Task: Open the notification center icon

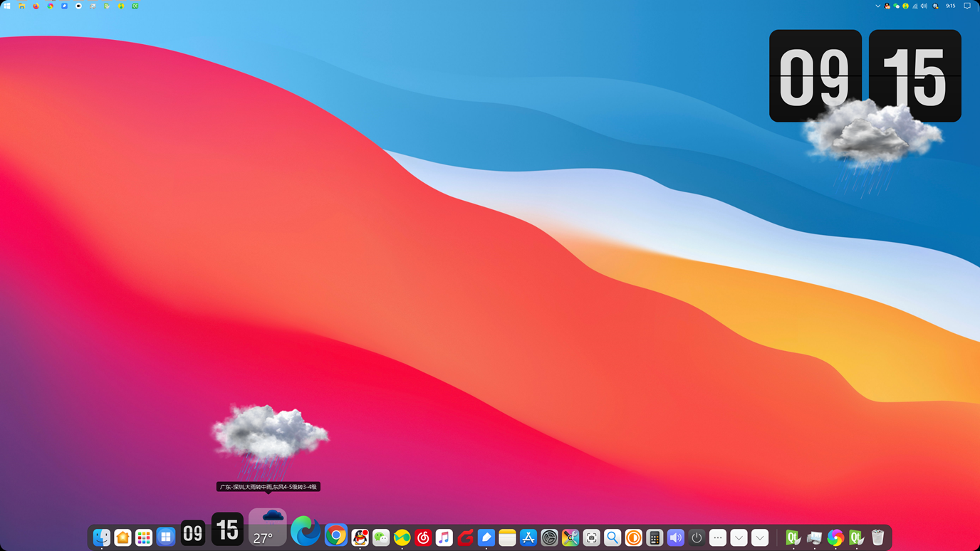Action: pos(967,6)
